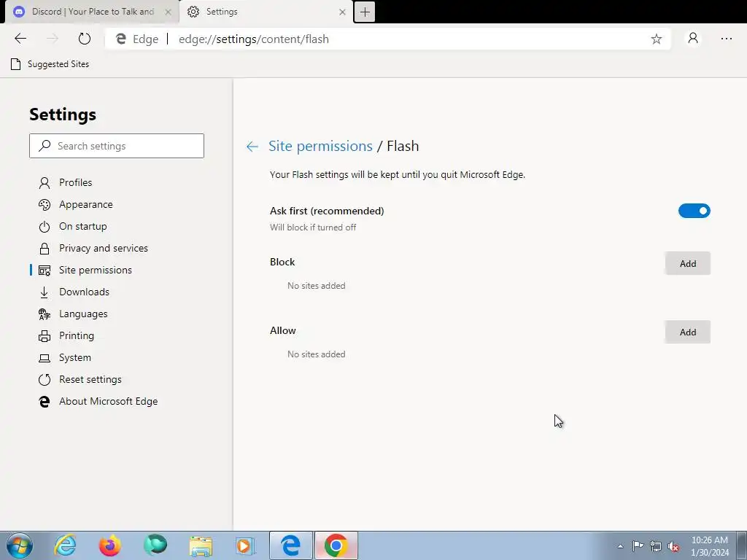
Task: Open the Windows Start menu
Action: [20, 545]
